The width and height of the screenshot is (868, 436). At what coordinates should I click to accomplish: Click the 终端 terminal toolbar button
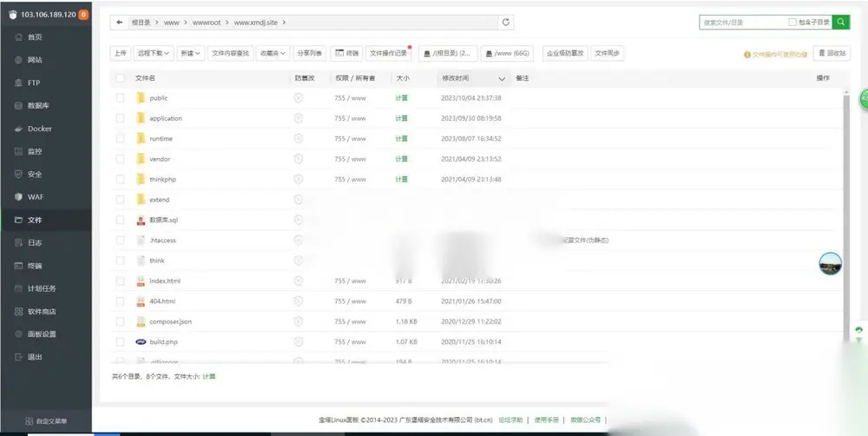pos(347,53)
